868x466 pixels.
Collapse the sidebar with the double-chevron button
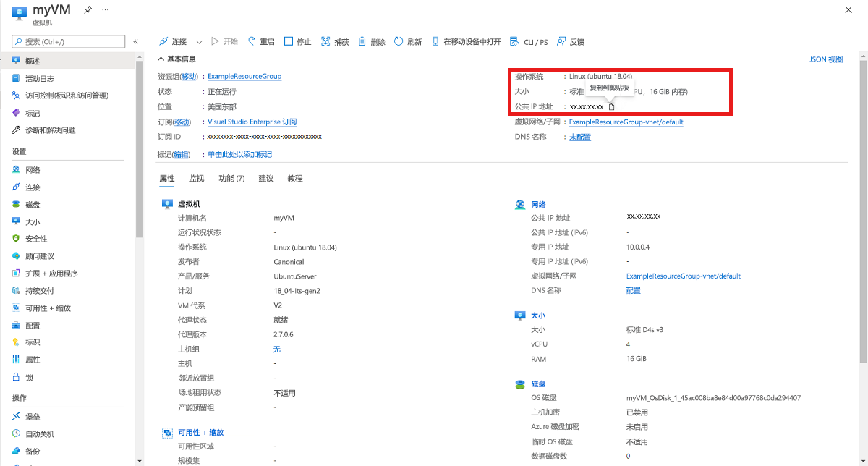coord(135,42)
